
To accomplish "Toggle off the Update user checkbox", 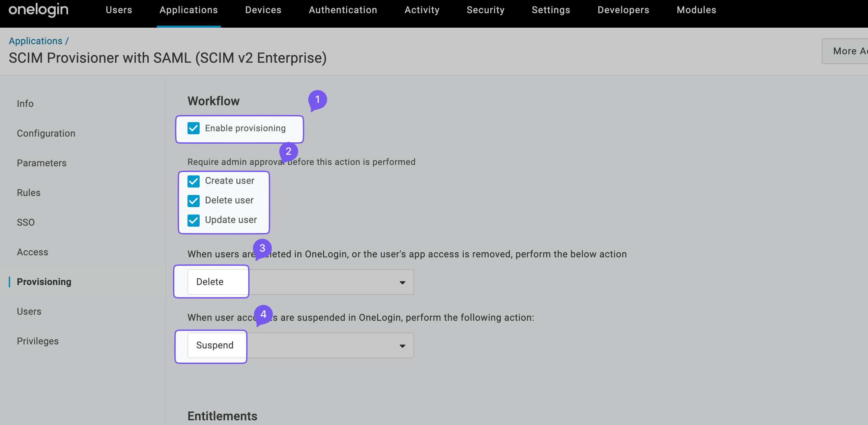I will (194, 220).
